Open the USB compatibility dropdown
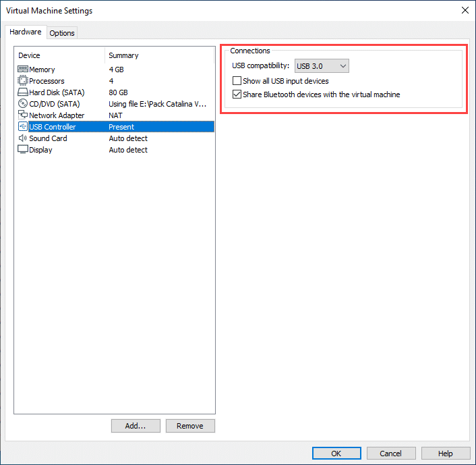The image size is (476, 465). (x=322, y=66)
